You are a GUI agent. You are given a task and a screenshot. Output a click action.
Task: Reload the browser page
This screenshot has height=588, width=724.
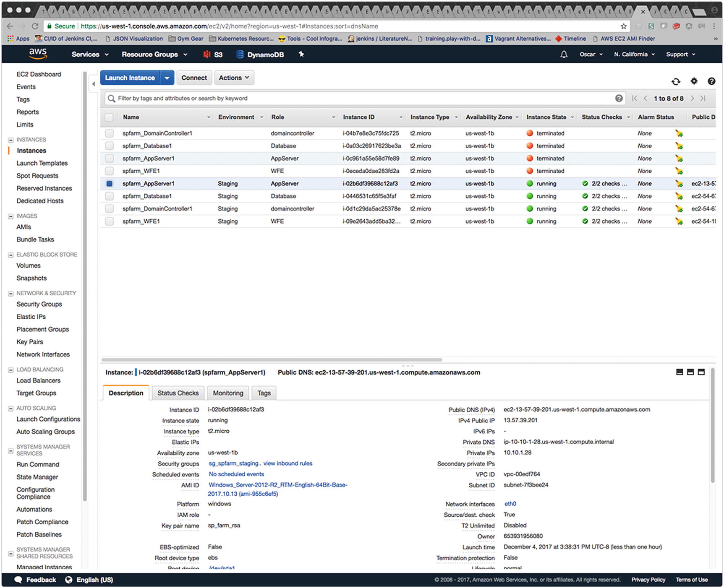coord(35,26)
